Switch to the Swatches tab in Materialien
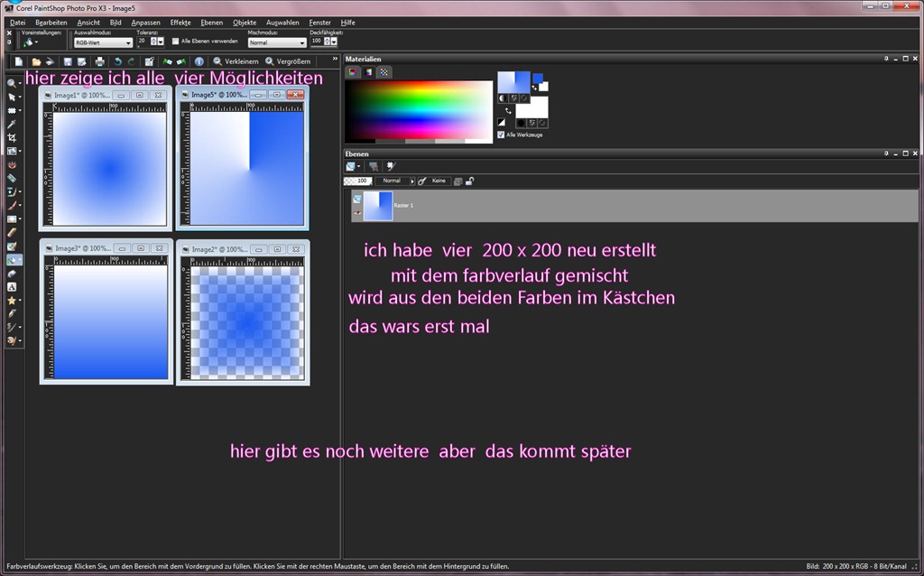The height and width of the screenshot is (576, 924). (x=383, y=72)
